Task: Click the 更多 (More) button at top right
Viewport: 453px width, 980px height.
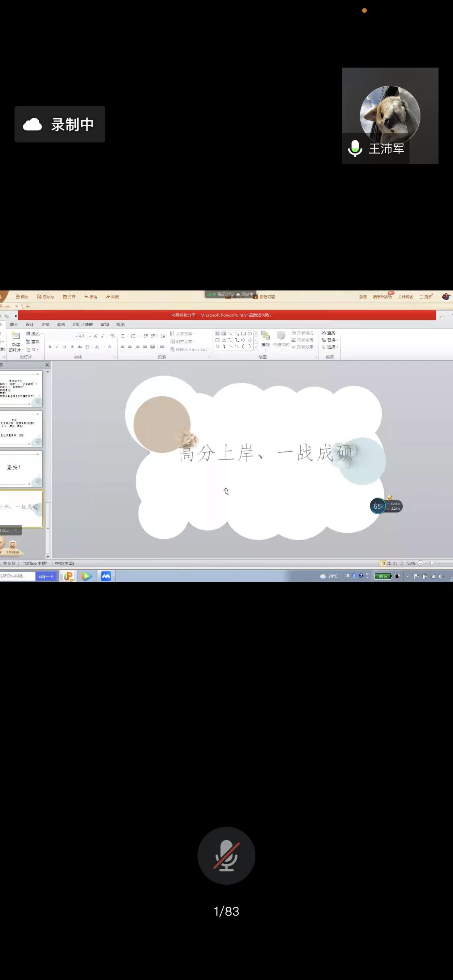Action: [x=426, y=296]
